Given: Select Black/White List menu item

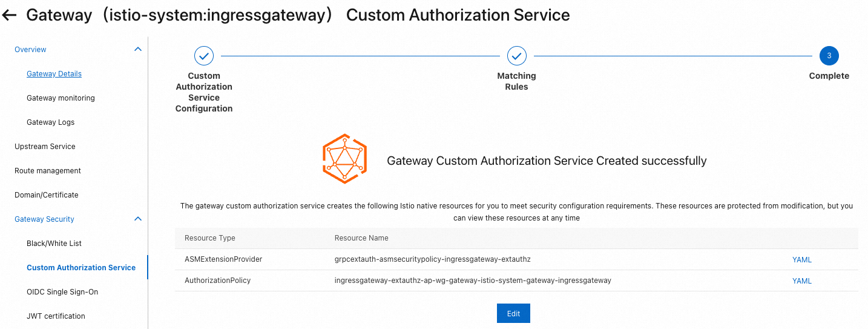Looking at the screenshot, I should coord(54,244).
